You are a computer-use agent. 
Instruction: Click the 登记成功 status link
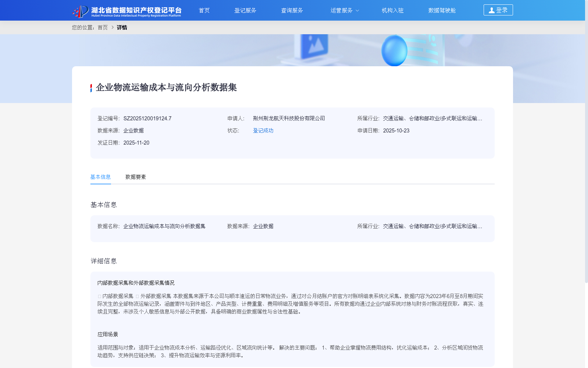(x=263, y=131)
